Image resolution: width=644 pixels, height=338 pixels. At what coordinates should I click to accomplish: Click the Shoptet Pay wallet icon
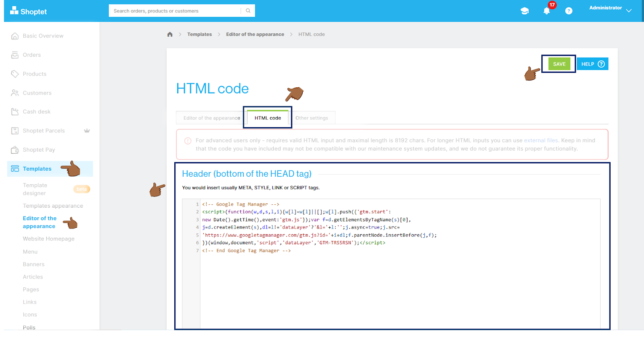click(15, 150)
